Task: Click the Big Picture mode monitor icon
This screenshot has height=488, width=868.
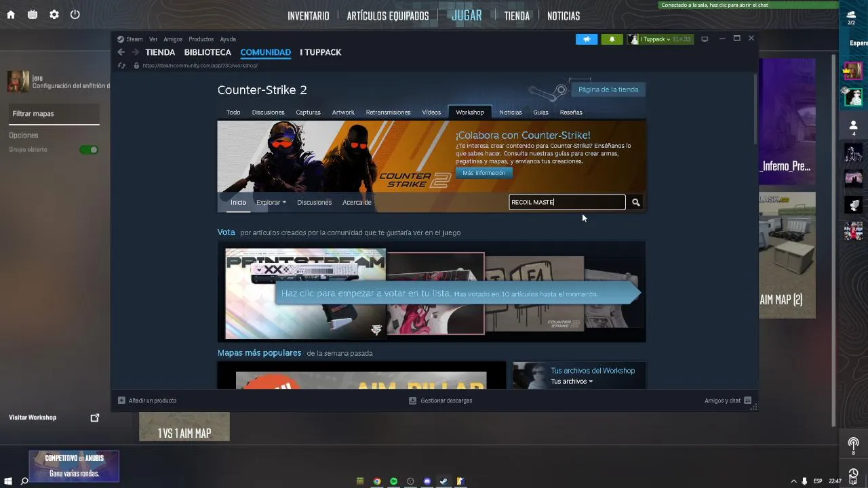Action: pyautogui.click(x=705, y=39)
